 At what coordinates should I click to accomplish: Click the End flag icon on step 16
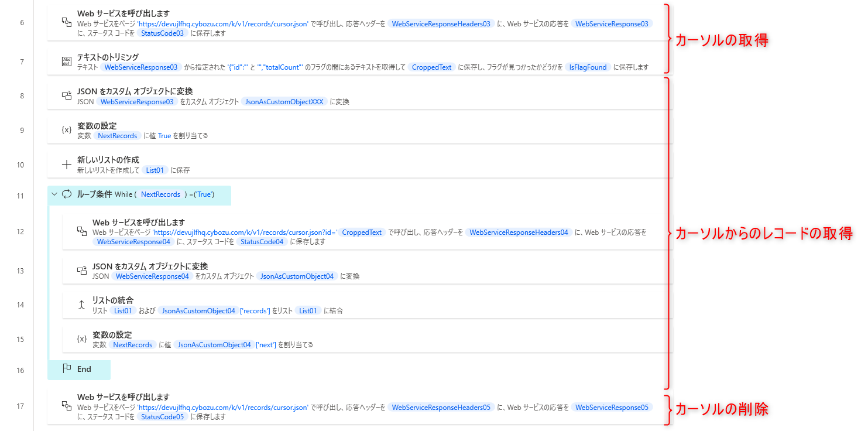coord(67,369)
